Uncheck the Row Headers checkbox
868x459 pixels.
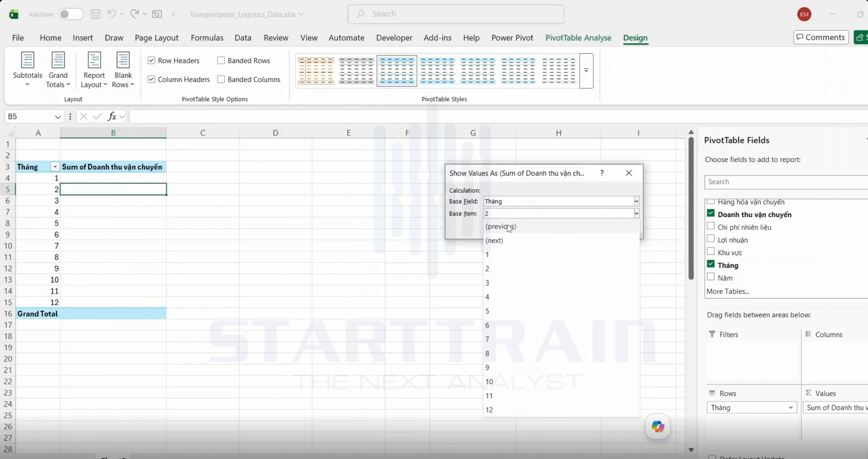pos(152,60)
